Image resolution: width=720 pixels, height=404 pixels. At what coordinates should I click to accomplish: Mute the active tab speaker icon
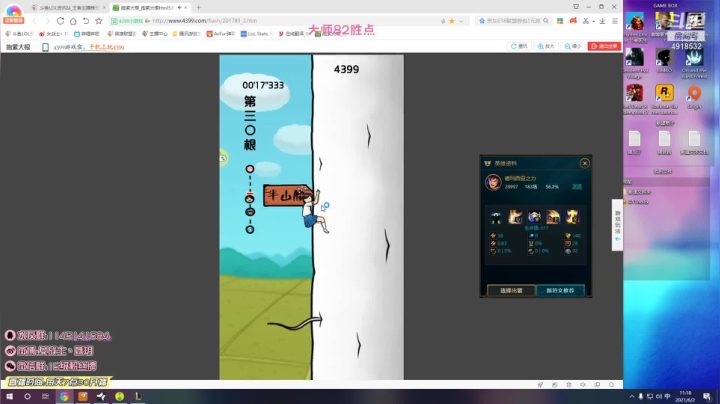pos(180,7)
